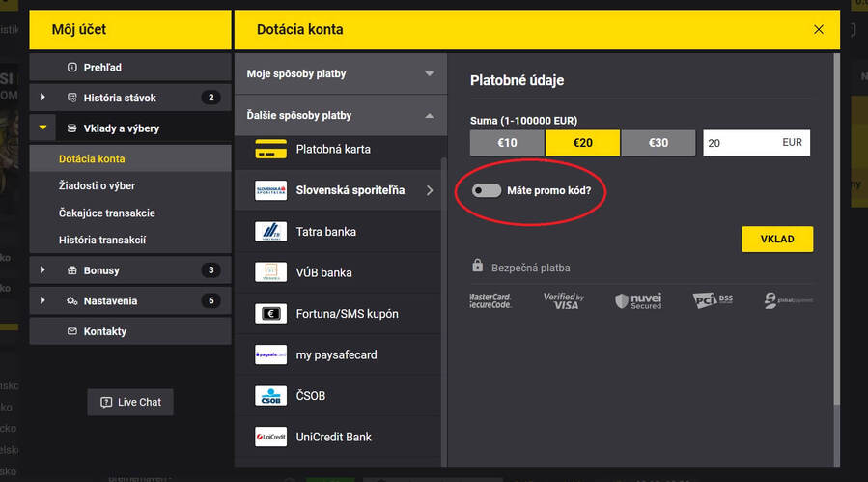Expand the Bonusy tree arrow

pyautogui.click(x=42, y=270)
